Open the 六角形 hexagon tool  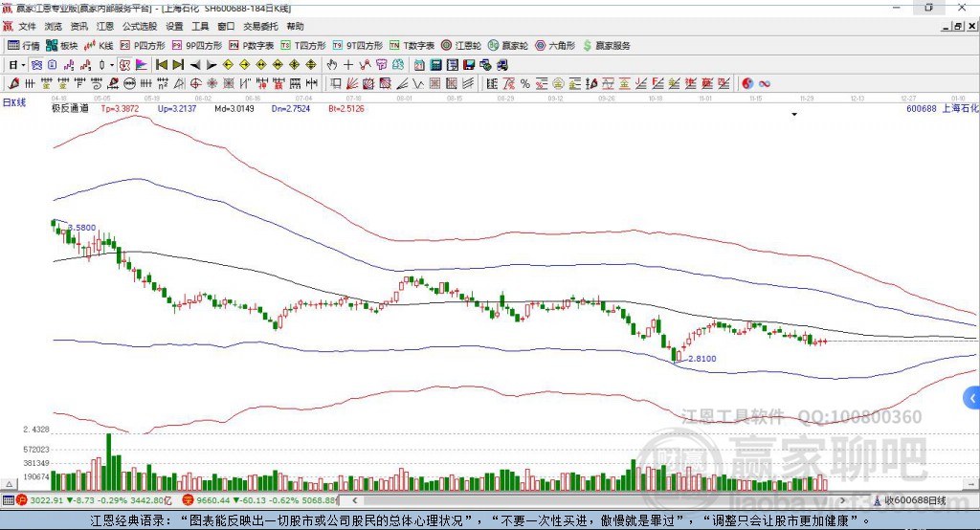pyautogui.click(x=555, y=46)
